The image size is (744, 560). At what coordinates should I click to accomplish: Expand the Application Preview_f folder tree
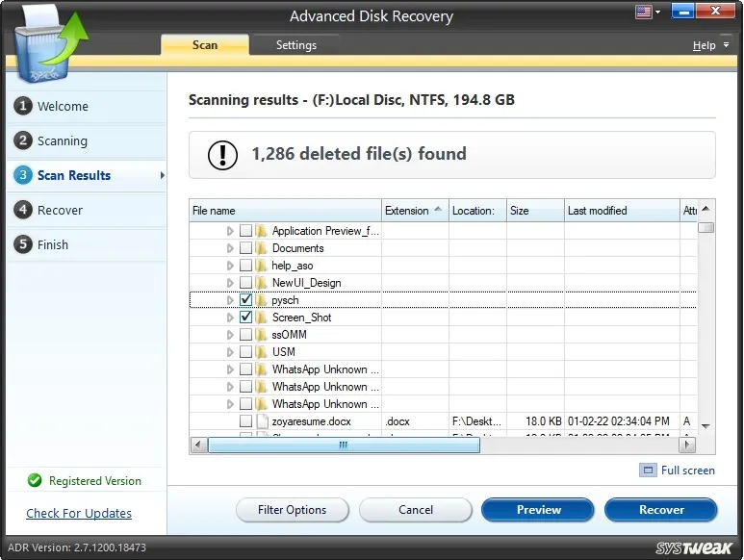pyautogui.click(x=230, y=231)
